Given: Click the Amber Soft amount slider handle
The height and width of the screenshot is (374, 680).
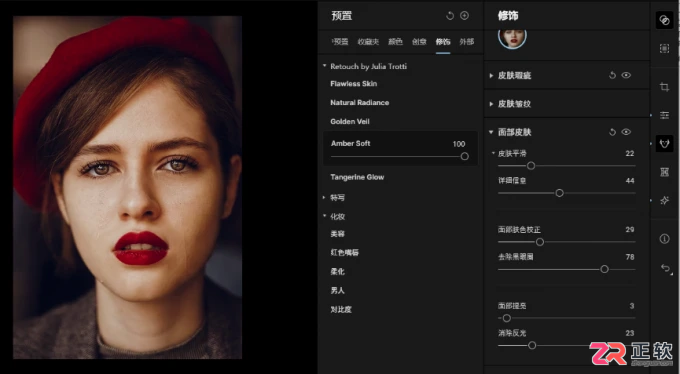Looking at the screenshot, I should point(464,156).
